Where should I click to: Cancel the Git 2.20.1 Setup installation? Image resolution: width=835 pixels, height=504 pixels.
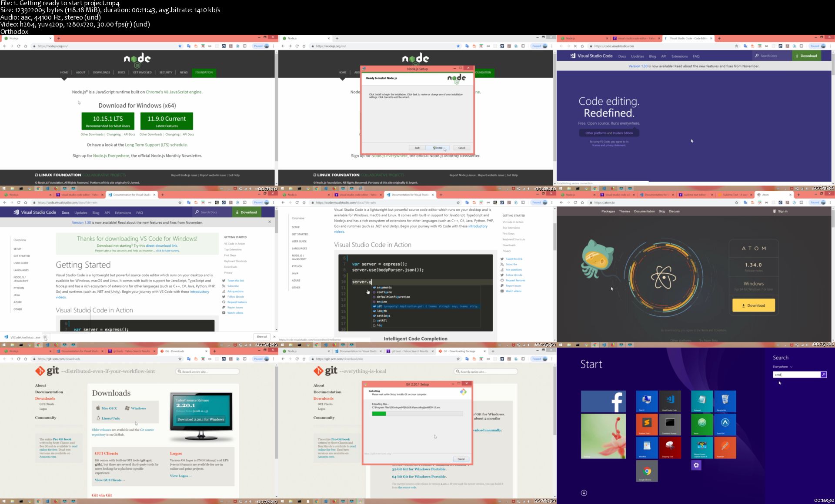click(461, 459)
